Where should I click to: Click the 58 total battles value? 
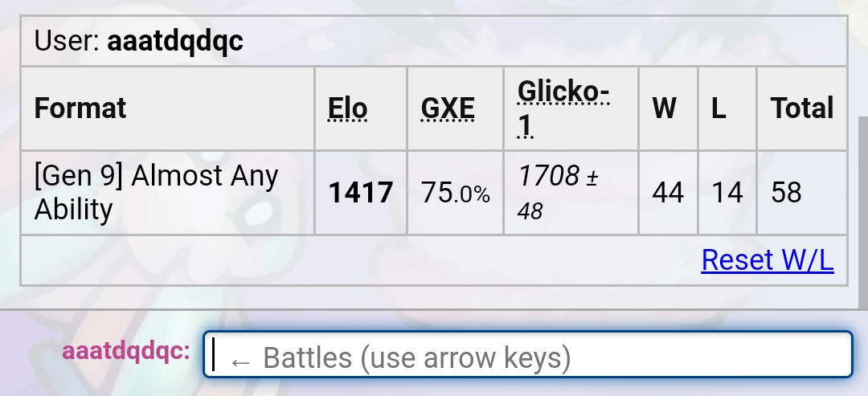786,193
